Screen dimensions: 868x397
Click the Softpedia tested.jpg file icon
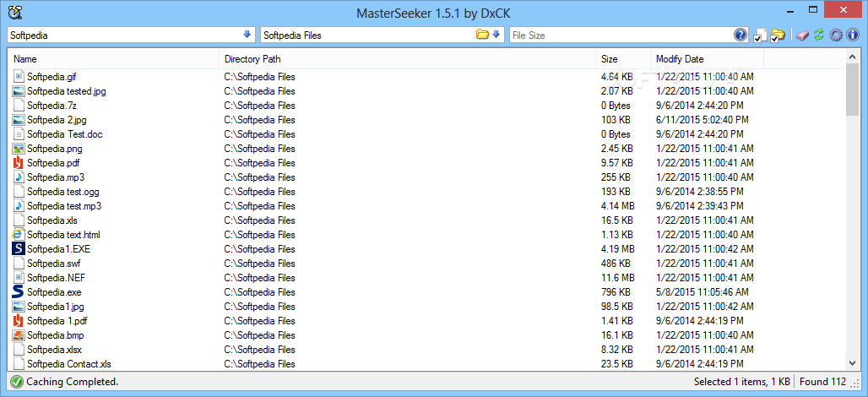(19, 91)
